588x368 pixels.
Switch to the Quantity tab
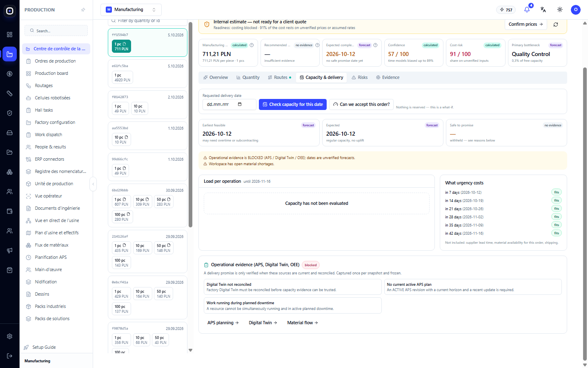[248, 77]
